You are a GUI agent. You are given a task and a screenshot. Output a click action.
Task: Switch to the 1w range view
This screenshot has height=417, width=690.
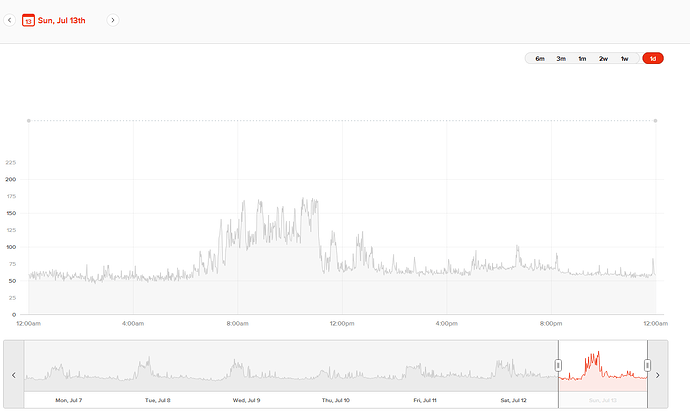(x=624, y=59)
